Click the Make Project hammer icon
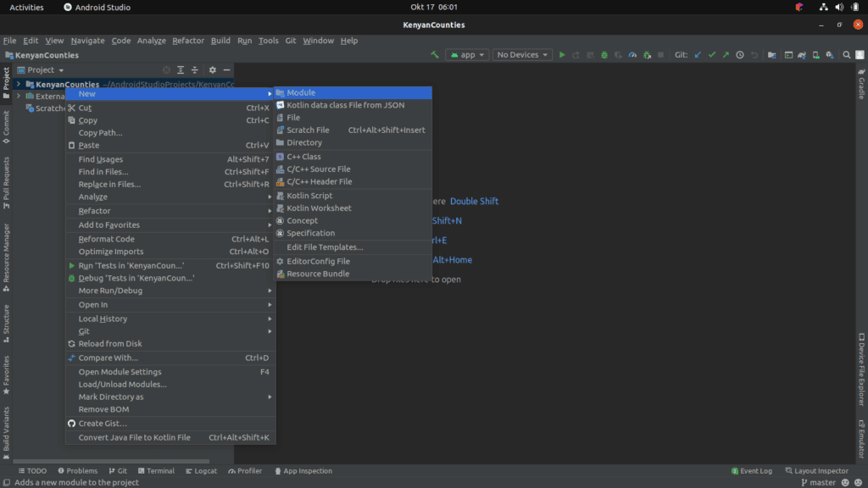 tap(435, 55)
